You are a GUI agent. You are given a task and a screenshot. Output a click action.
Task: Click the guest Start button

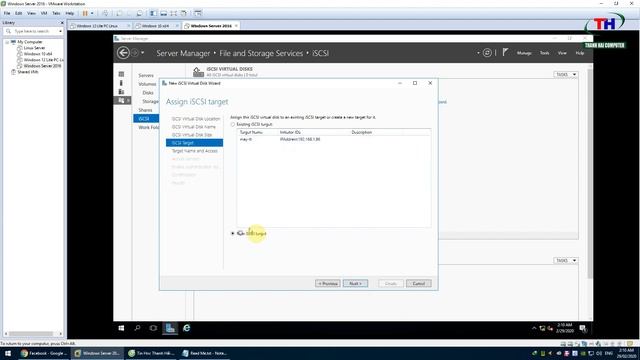tap(121, 328)
